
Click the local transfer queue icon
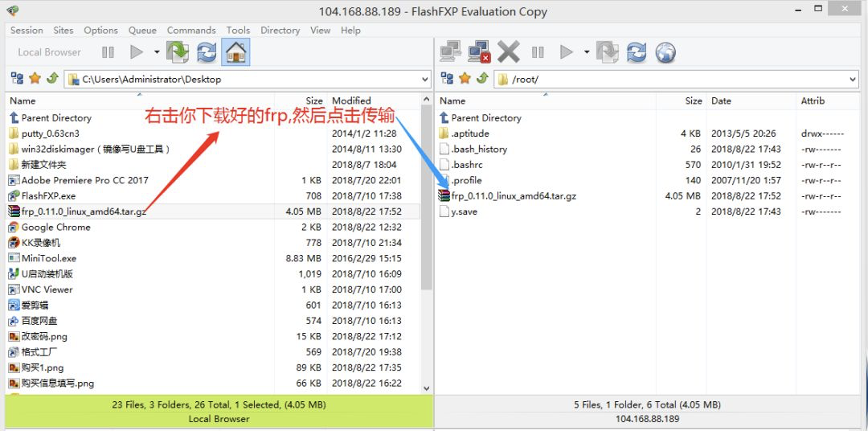(x=178, y=52)
